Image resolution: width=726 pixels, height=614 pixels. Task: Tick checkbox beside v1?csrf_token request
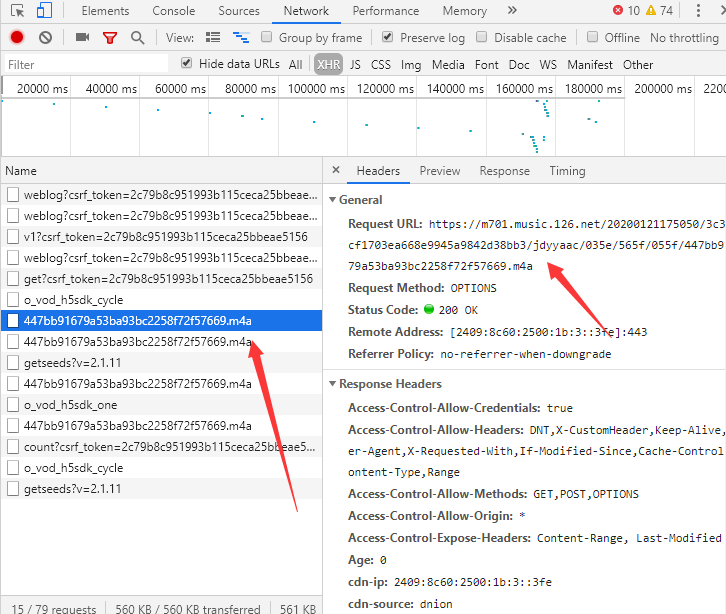(x=13, y=237)
